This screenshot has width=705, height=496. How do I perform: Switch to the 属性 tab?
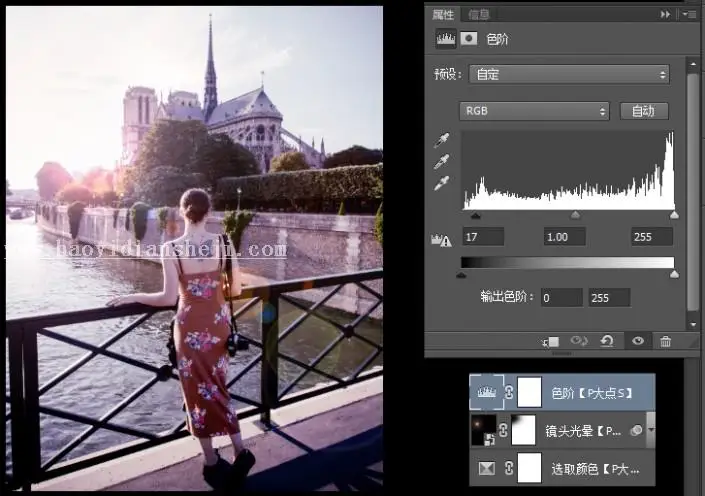pyautogui.click(x=443, y=14)
